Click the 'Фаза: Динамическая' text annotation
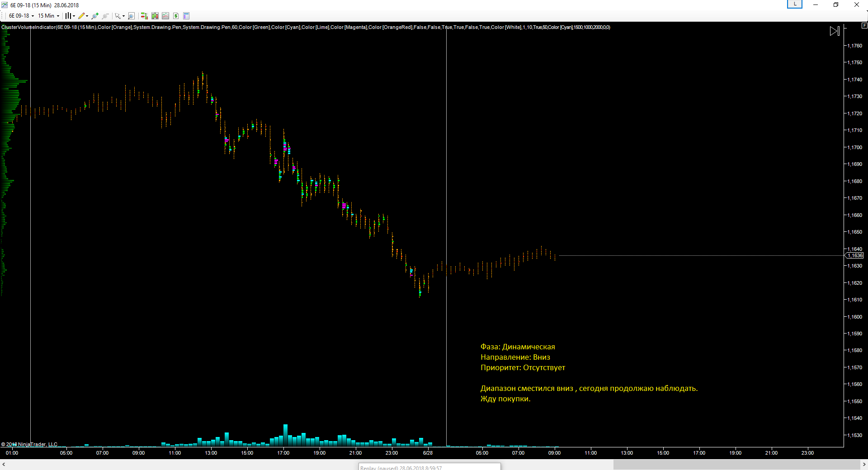 coord(518,347)
